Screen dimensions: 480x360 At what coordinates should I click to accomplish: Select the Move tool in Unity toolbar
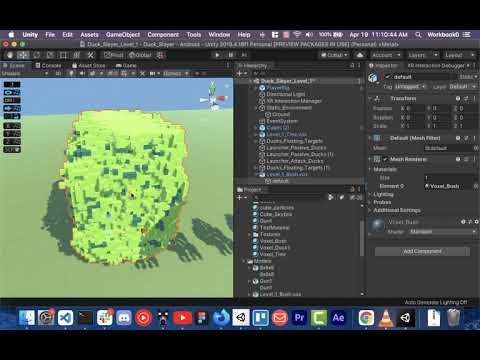click(23, 55)
